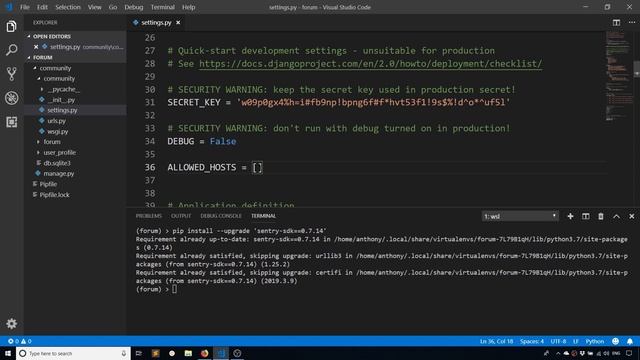Open the Manage gear menu
640x360 pixels.
click(11, 324)
